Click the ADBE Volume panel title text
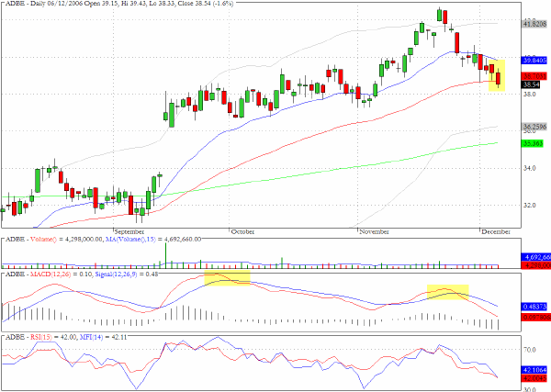Screen dimensions: 551x392 pos(103,240)
